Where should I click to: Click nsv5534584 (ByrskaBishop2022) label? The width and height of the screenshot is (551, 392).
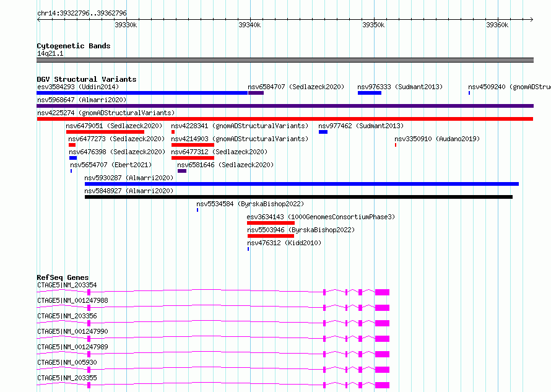coord(250,204)
